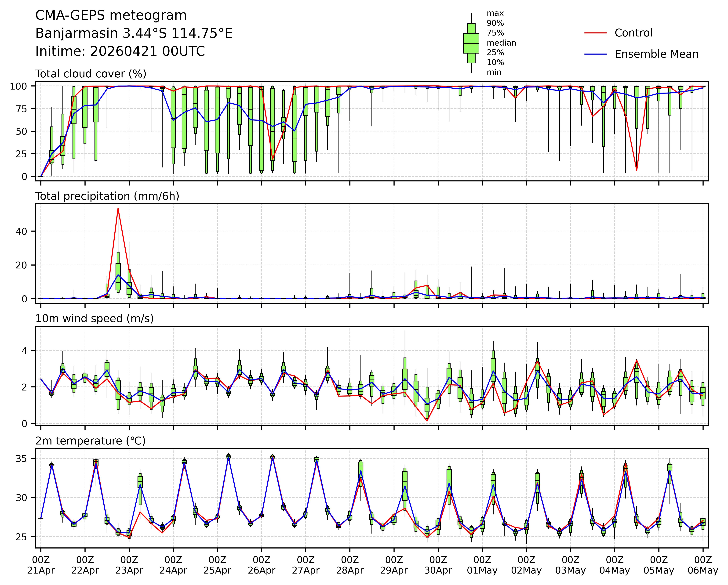
Task: Click the median label in legend
Action: click(501, 43)
